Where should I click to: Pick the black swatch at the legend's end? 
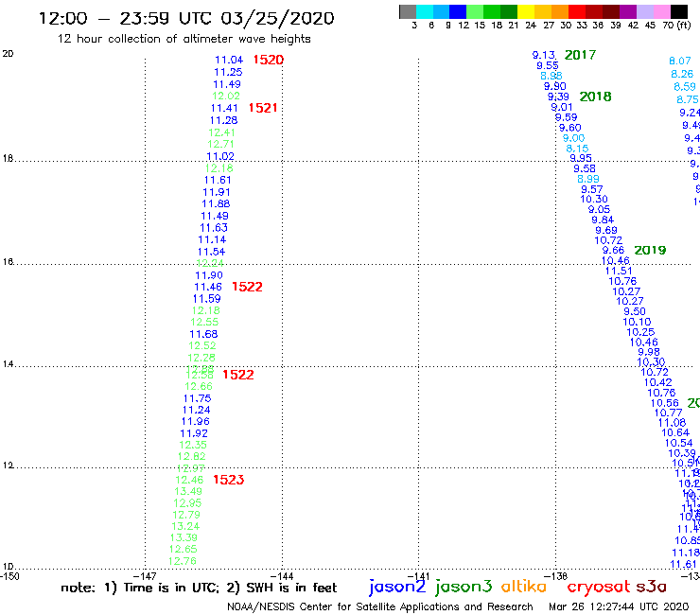(679, 11)
